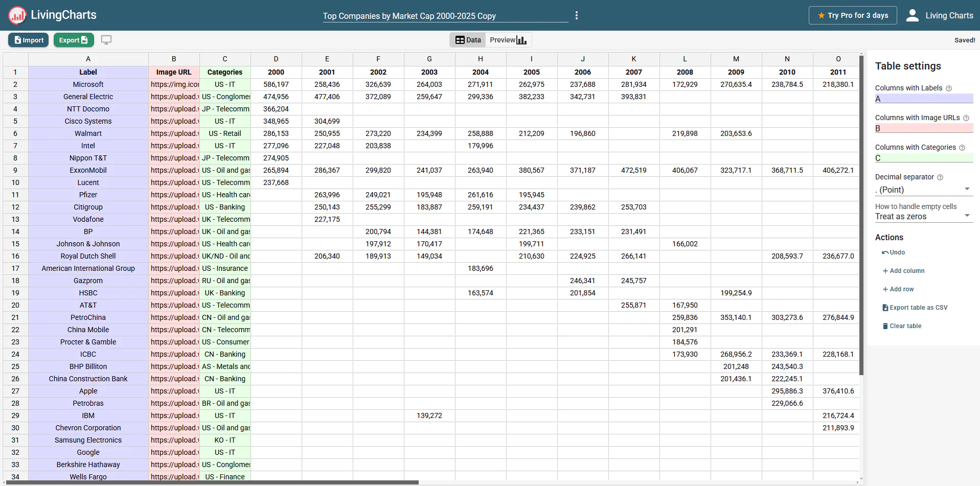Select the 2005 header cell
Image resolution: width=980 pixels, height=486 pixels.
532,72
